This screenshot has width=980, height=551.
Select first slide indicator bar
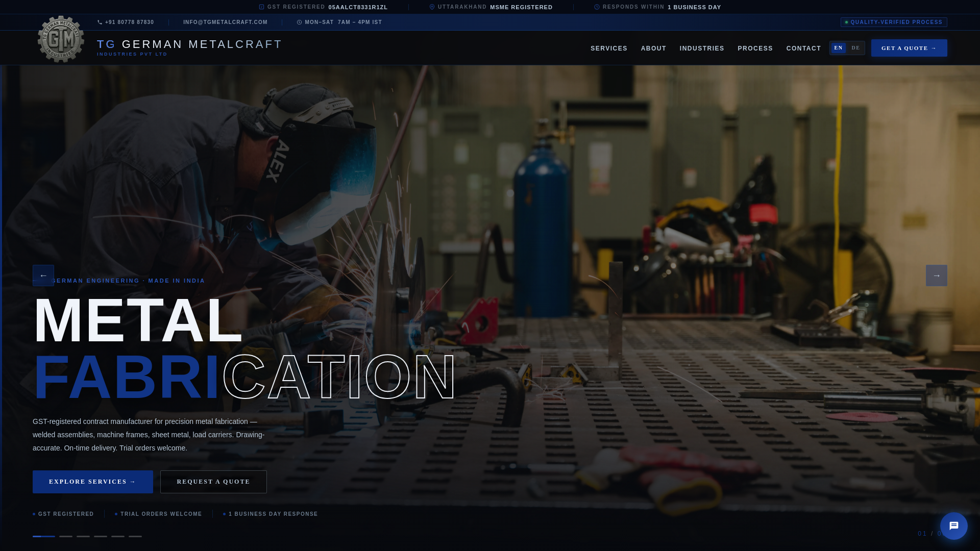coord(44,536)
